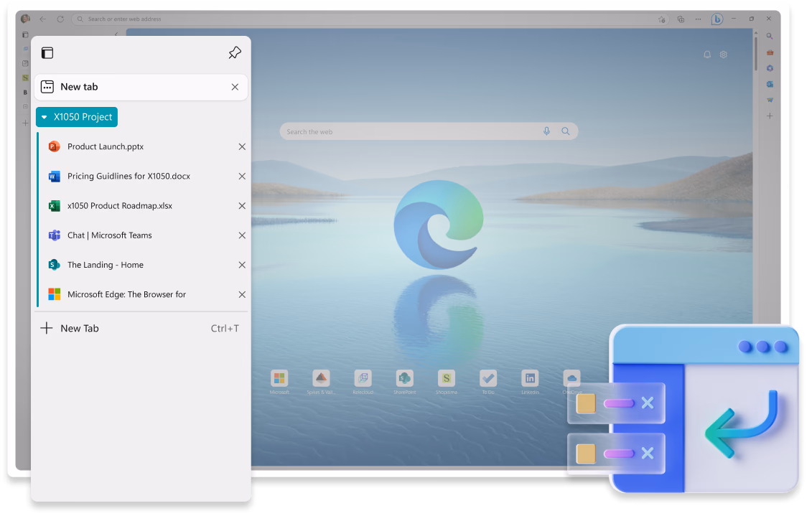Start voice search with microphone icon
This screenshot has width=812, height=516.
[547, 131]
